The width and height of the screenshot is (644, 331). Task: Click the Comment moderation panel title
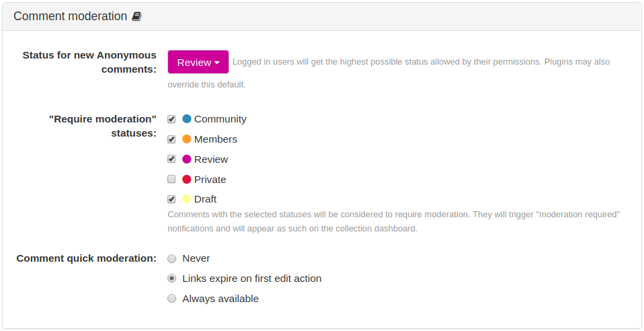[x=70, y=16]
